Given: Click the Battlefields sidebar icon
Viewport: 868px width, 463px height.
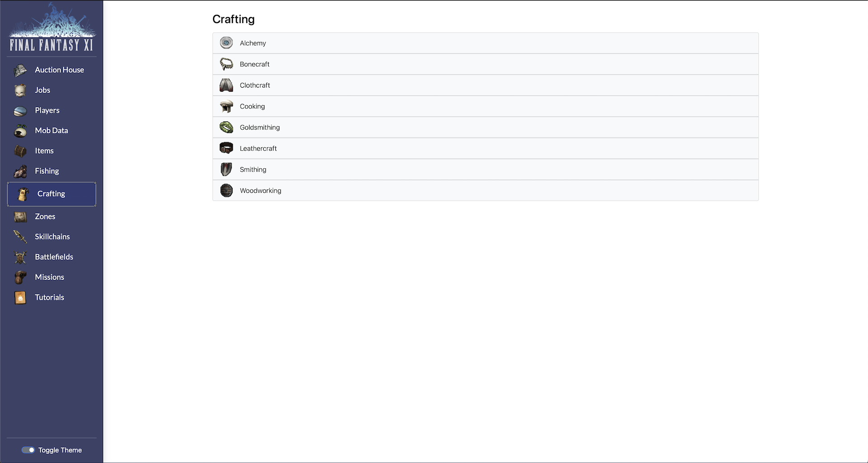Looking at the screenshot, I should pos(20,257).
